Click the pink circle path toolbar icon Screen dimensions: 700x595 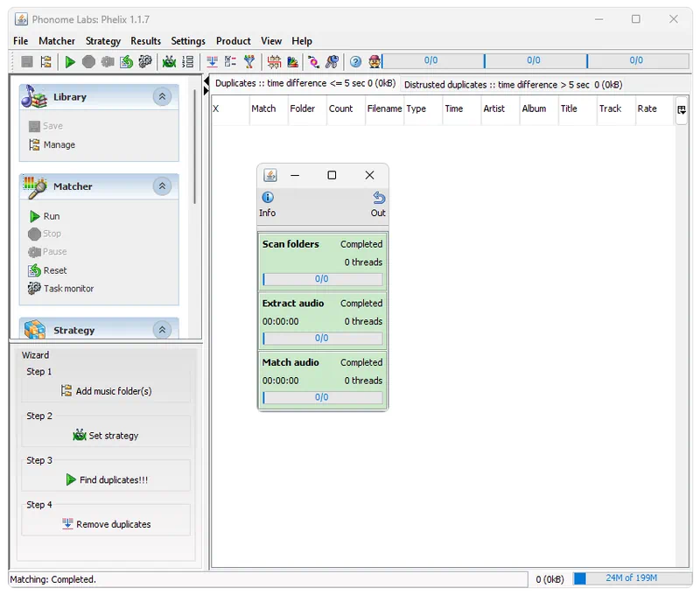pos(314,61)
